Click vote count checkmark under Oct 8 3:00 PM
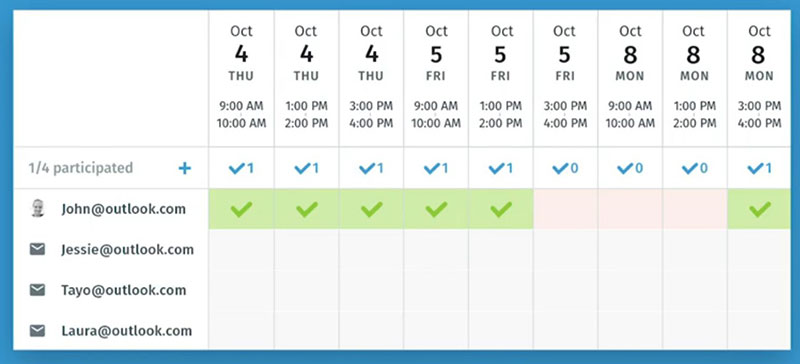 tap(760, 168)
